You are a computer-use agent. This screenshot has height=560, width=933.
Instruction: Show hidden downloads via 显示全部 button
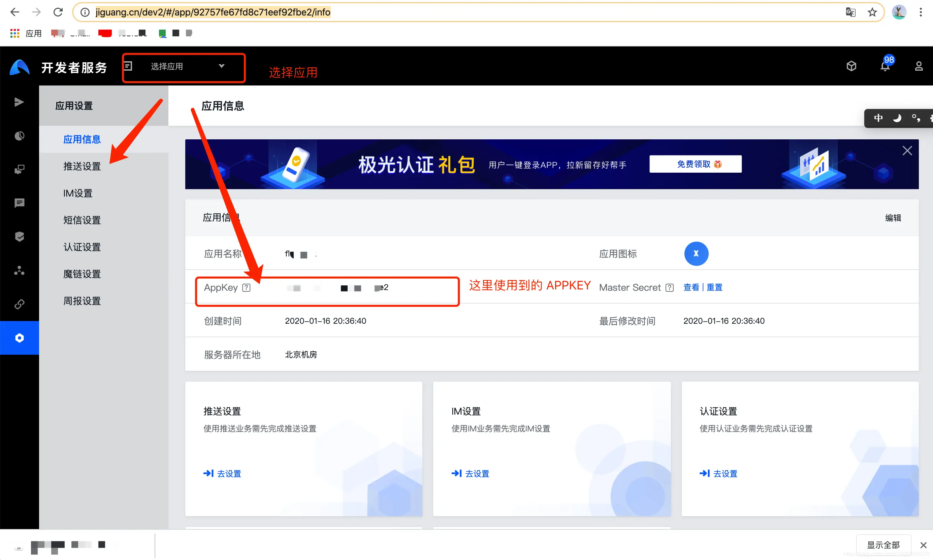(x=883, y=545)
